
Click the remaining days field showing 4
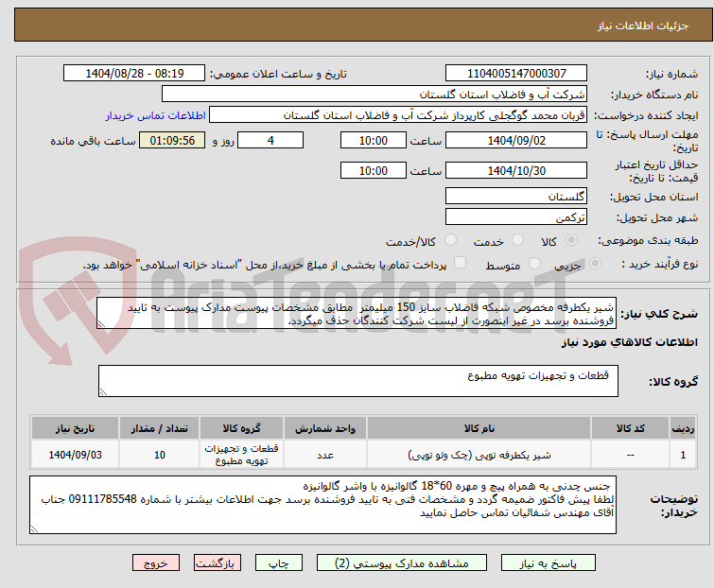pyautogui.click(x=270, y=140)
